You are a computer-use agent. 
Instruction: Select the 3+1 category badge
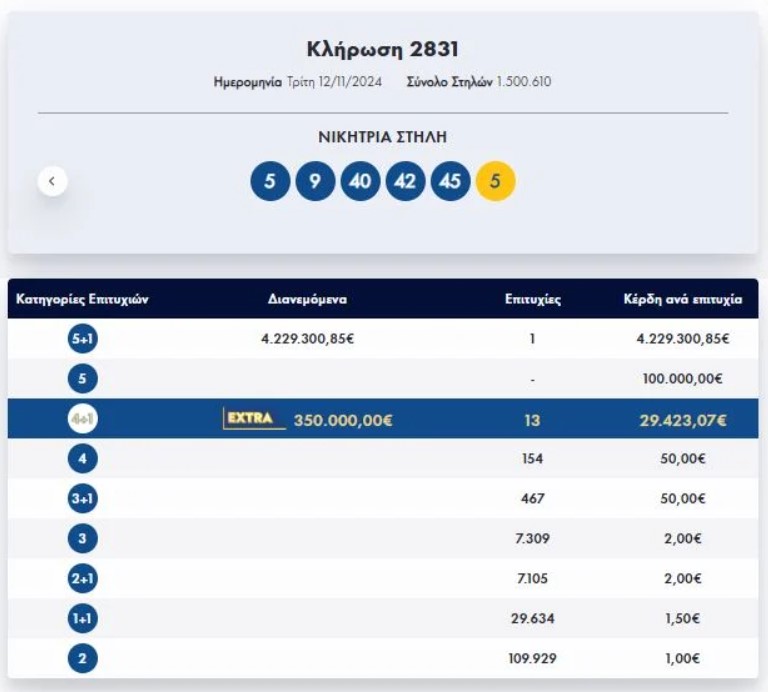(x=83, y=499)
